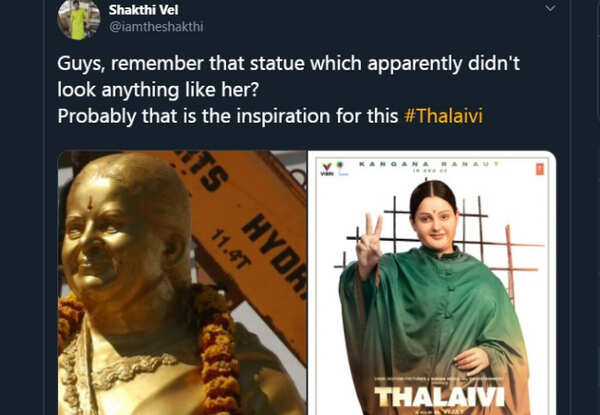Click the THALAIVI title text on poster
600x415 pixels.
[439, 397]
